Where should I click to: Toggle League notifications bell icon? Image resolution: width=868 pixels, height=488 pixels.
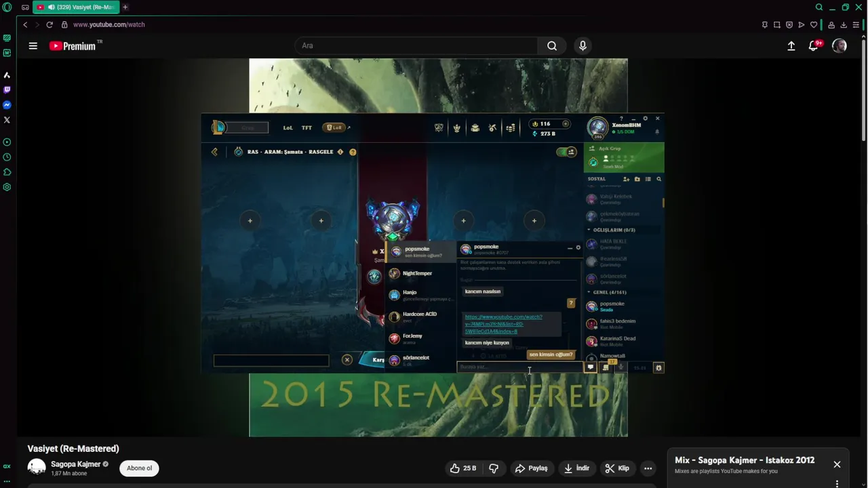(x=656, y=131)
